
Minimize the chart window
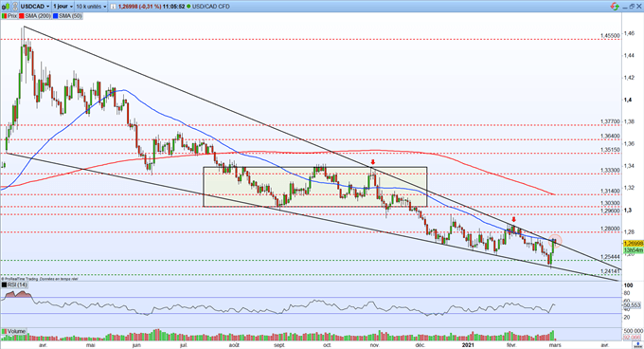point(625,7)
